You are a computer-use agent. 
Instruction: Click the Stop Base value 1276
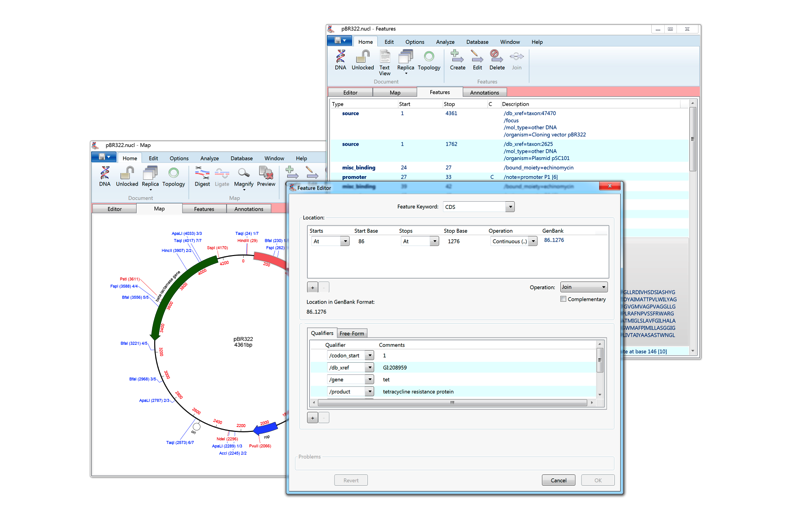coord(454,241)
